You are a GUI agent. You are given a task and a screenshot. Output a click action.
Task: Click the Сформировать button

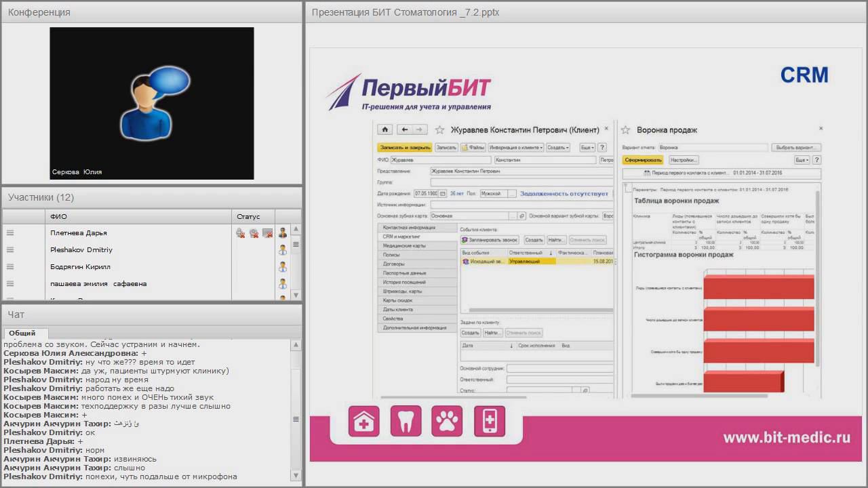click(644, 160)
